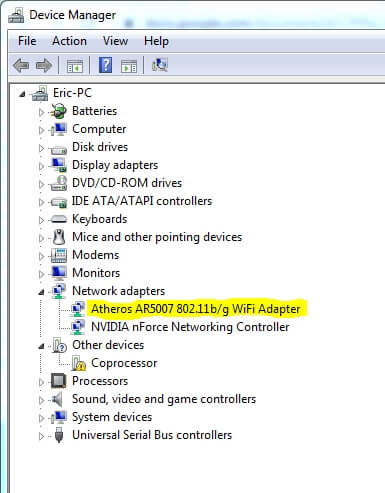The width and height of the screenshot is (385, 493).
Task: Select the Other devices label
Action: click(108, 345)
